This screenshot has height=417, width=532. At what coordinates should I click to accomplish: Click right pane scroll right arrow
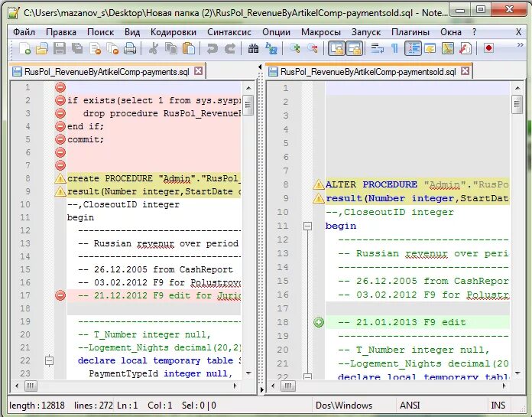tap(504, 386)
